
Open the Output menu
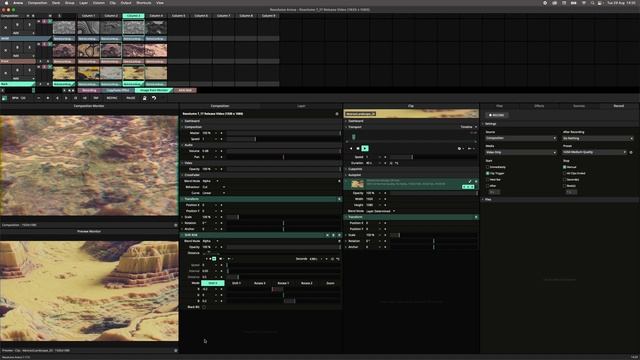pos(126,3)
